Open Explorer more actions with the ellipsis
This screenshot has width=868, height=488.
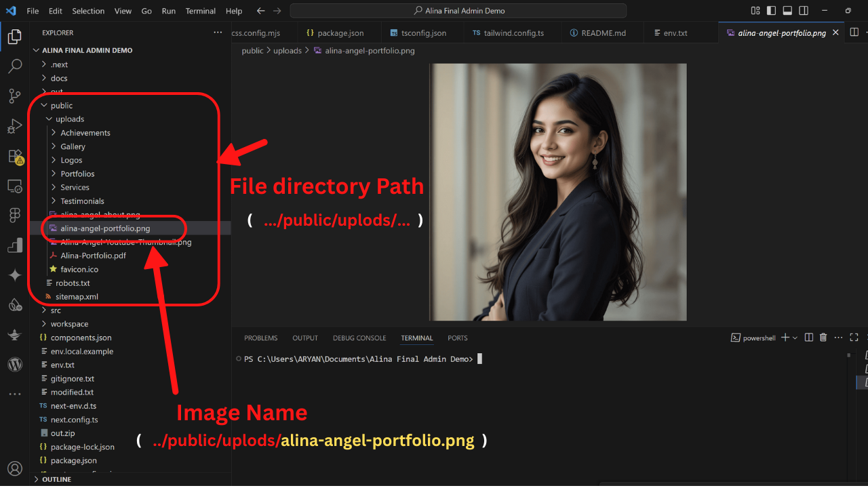coord(218,32)
